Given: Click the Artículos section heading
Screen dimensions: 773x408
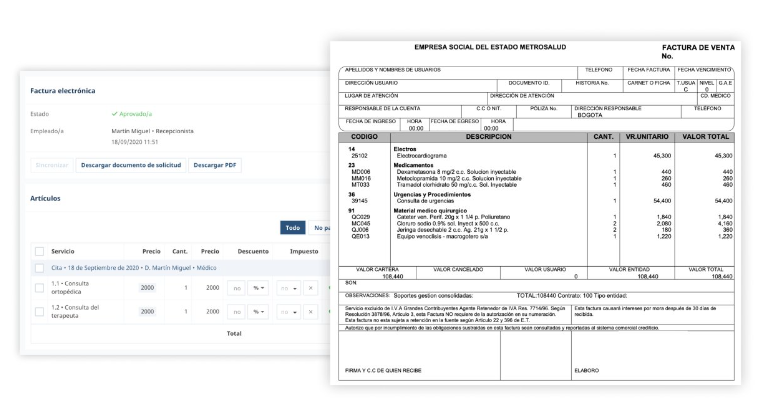Looking at the screenshot, I should click(45, 198).
